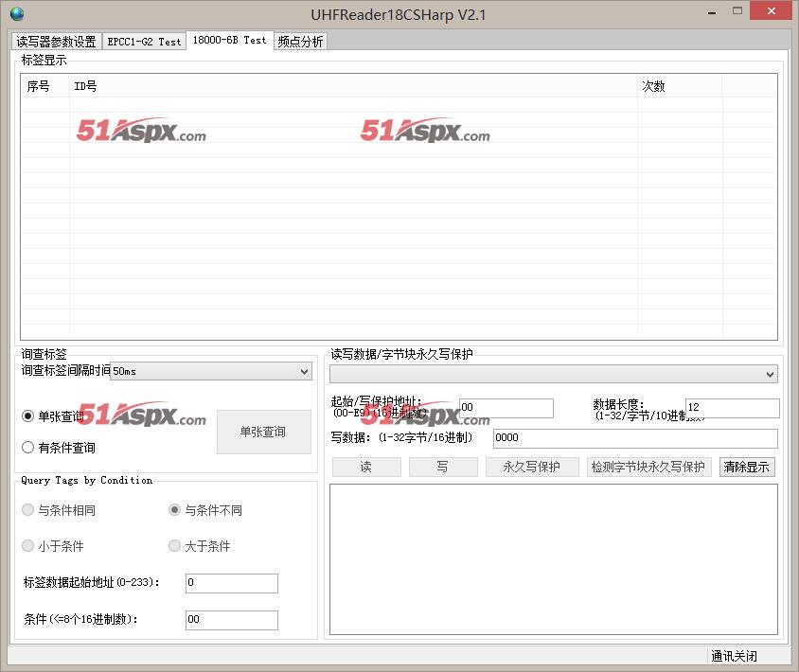Image resolution: width=799 pixels, height=672 pixels.
Task: Click the 数据长度 input field
Action: (732, 408)
